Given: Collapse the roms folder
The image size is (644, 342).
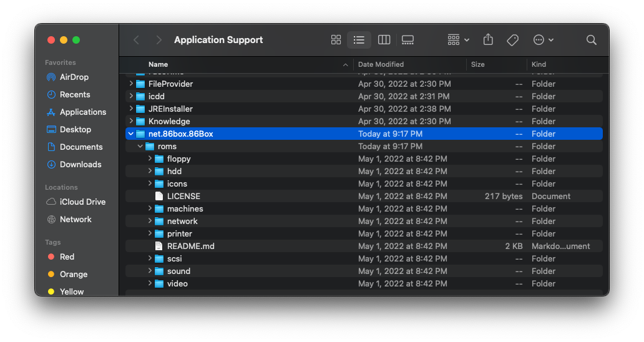Looking at the screenshot, I should 140,146.
